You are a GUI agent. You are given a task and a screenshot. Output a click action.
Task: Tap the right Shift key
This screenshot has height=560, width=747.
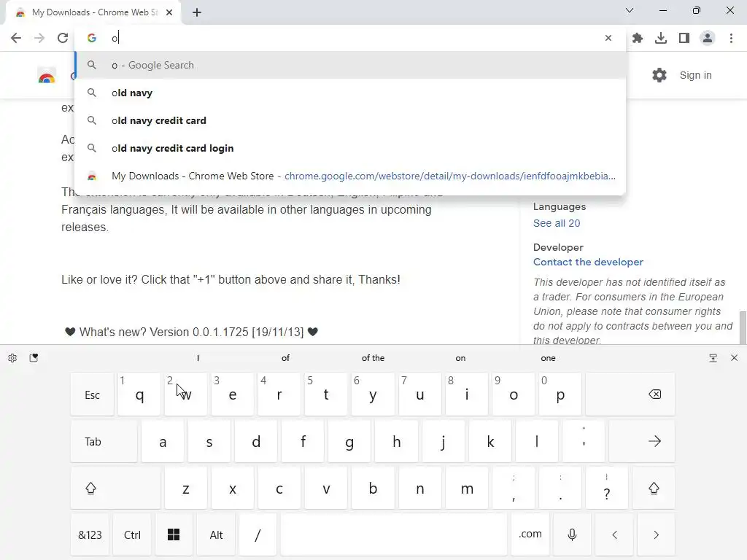tap(654, 488)
